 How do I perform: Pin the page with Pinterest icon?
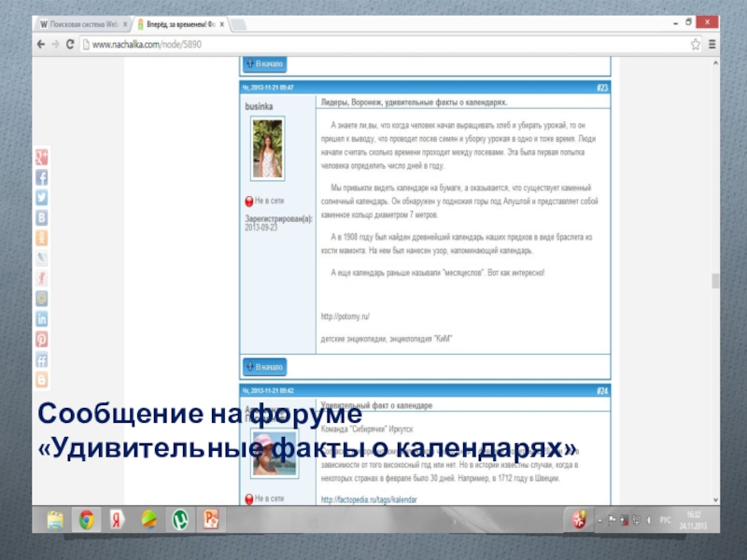[x=42, y=339]
